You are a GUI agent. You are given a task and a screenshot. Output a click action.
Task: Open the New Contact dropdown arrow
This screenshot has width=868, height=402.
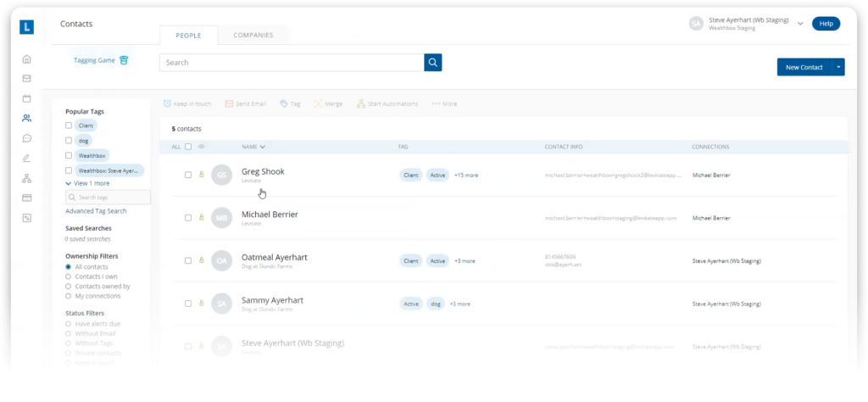(x=838, y=67)
